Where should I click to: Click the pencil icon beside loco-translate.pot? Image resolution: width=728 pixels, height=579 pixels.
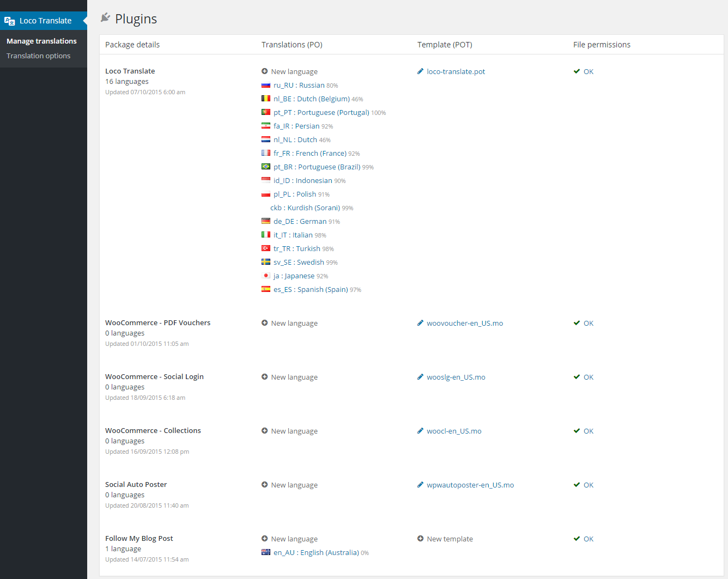(420, 71)
